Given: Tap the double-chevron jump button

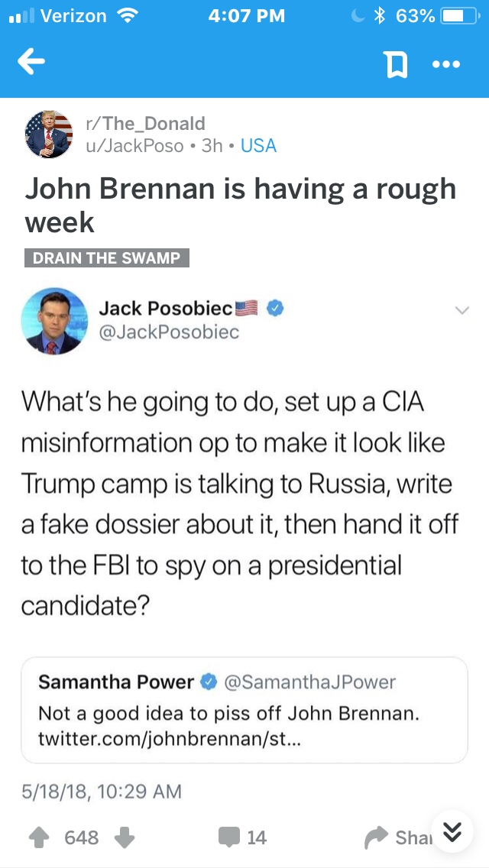Looking at the screenshot, I should coord(452,831).
